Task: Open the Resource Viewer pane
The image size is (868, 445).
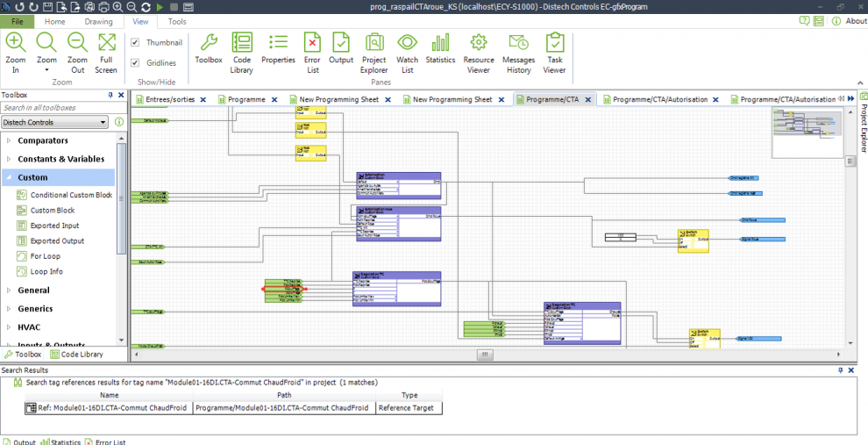Action: tap(479, 54)
